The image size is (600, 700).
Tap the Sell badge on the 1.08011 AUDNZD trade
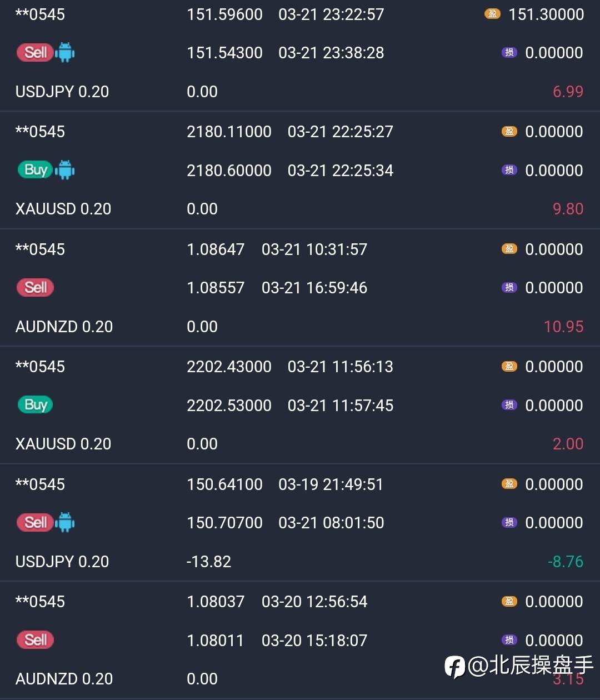pos(36,640)
